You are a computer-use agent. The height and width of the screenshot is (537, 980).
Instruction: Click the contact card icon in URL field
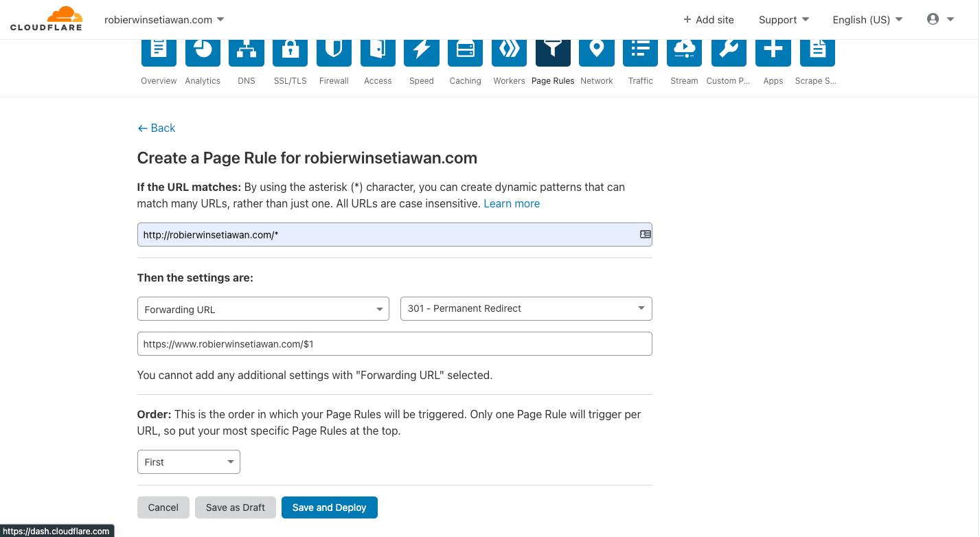pos(645,234)
